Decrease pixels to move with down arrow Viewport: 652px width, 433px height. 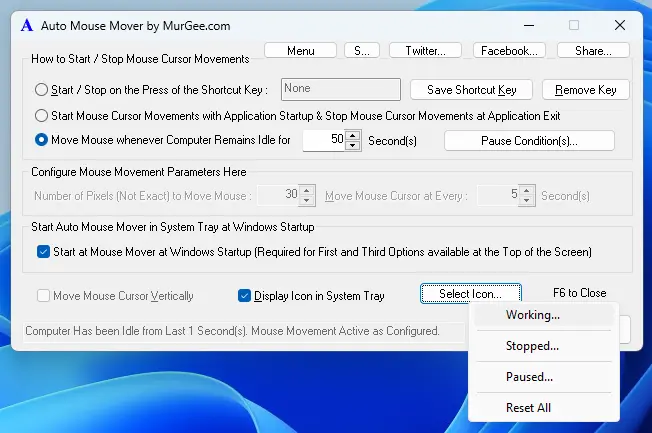pyautogui.click(x=307, y=200)
